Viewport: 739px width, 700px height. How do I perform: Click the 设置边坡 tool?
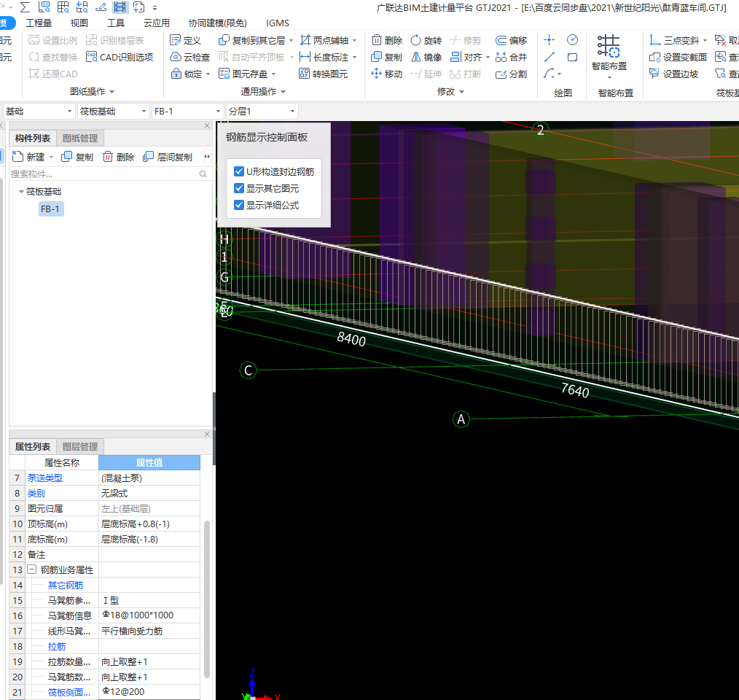pyautogui.click(x=673, y=74)
